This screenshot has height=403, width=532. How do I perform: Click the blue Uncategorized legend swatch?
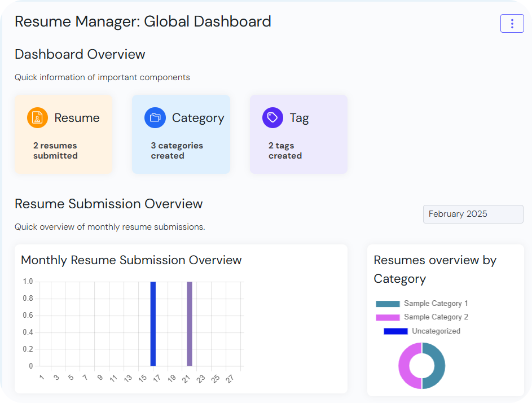[x=395, y=331]
